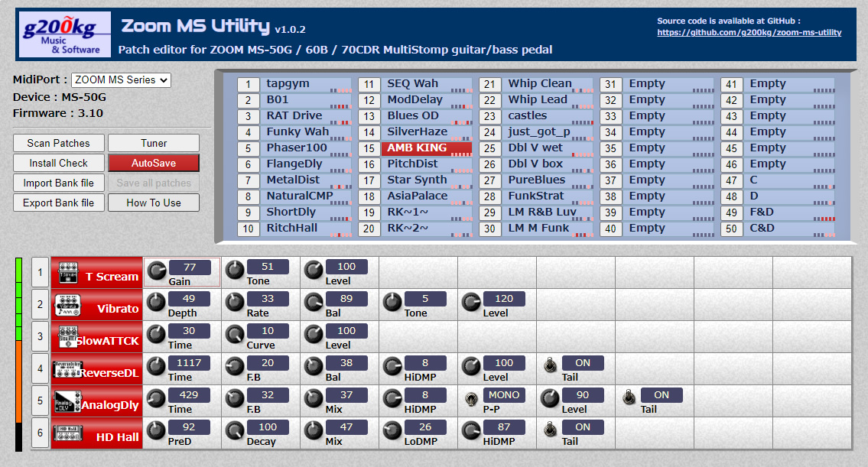
Task: Click the HD Hall PreD value 92
Action: pyautogui.click(x=189, y=427)
